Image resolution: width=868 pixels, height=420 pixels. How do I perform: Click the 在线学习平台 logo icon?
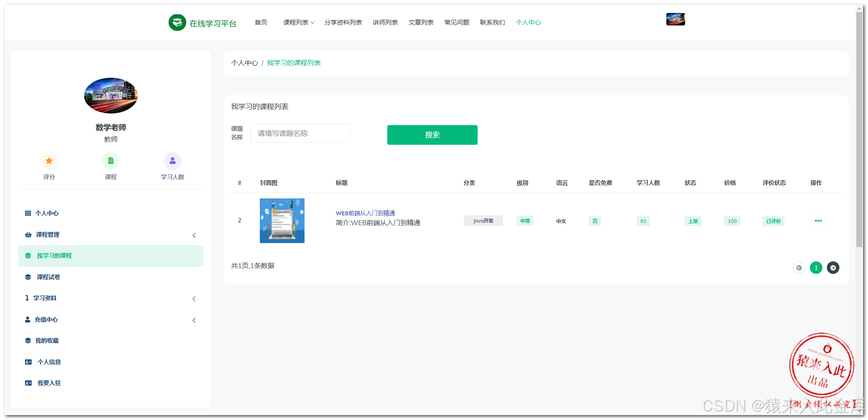pos(178,22)
